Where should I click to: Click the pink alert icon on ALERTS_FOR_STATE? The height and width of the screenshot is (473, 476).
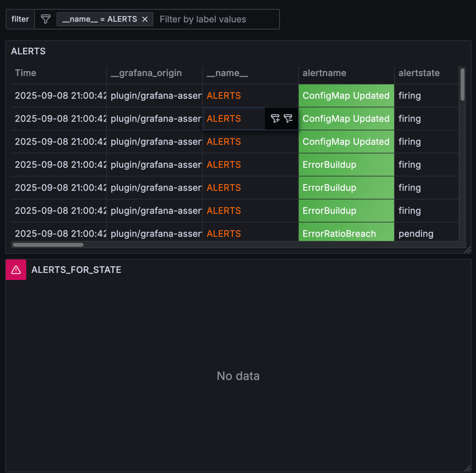[16, 269]
